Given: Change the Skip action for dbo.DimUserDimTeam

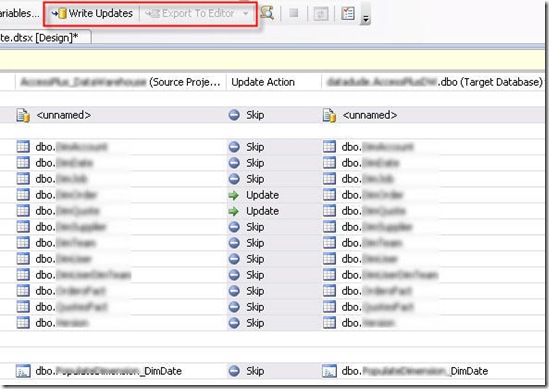Looking at the screenshot, I should click(x=255, y=275).
